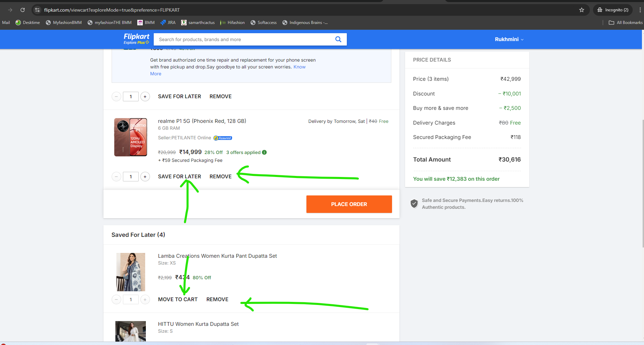Remove realme P1 5G from cart

[220, 177]
